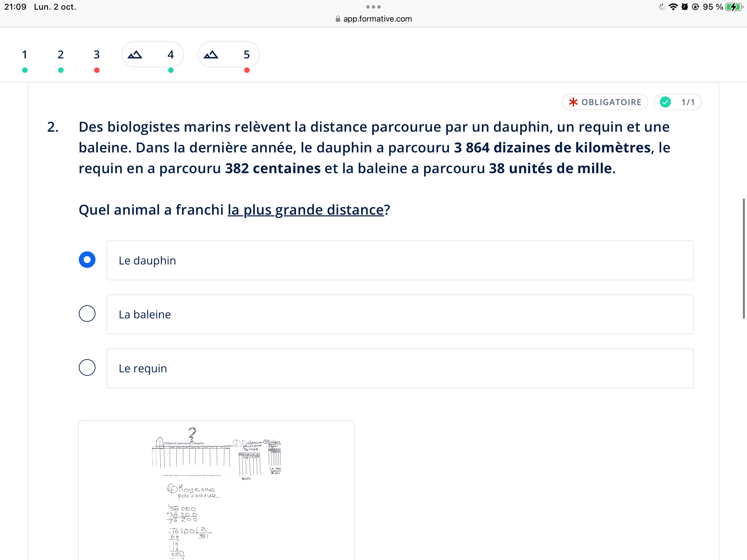Tap the alarm clock status icon

(684, 7)
